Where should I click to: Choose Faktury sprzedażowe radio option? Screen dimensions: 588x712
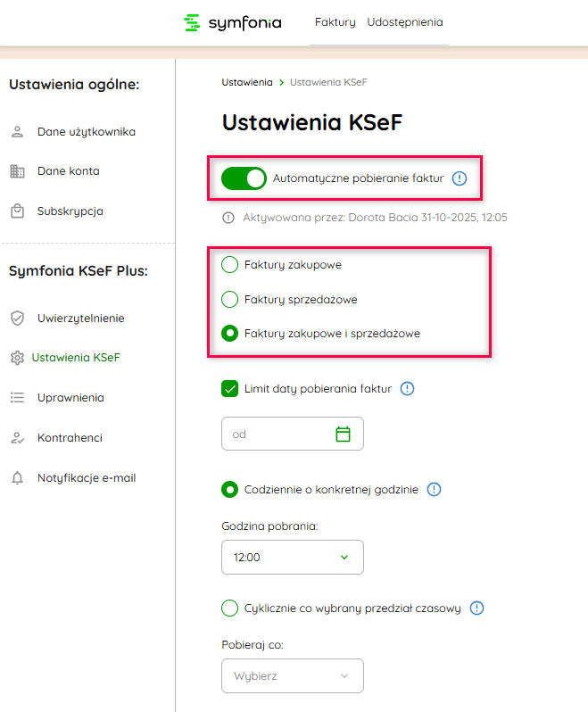[x=230, y=299]
